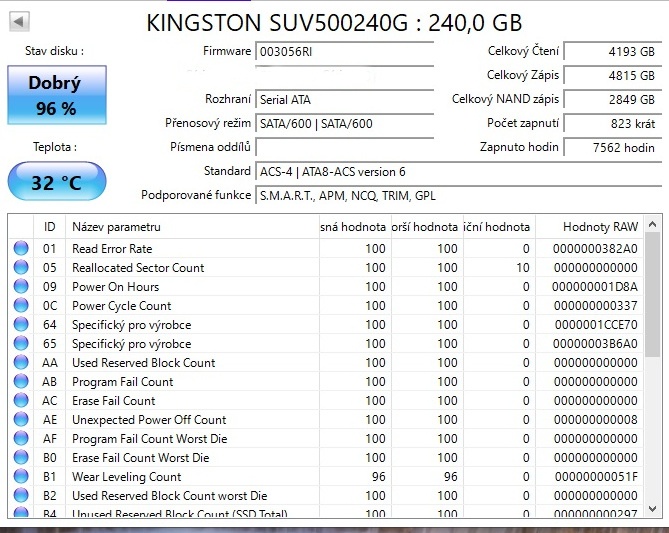Select status circle for Used Reserved Block Count

[21, 362]
